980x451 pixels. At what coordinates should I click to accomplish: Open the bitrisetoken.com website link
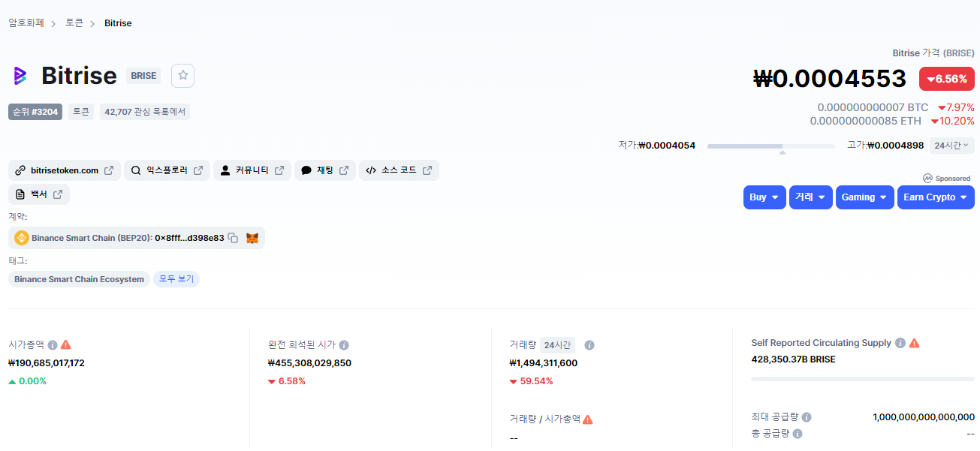65,170
